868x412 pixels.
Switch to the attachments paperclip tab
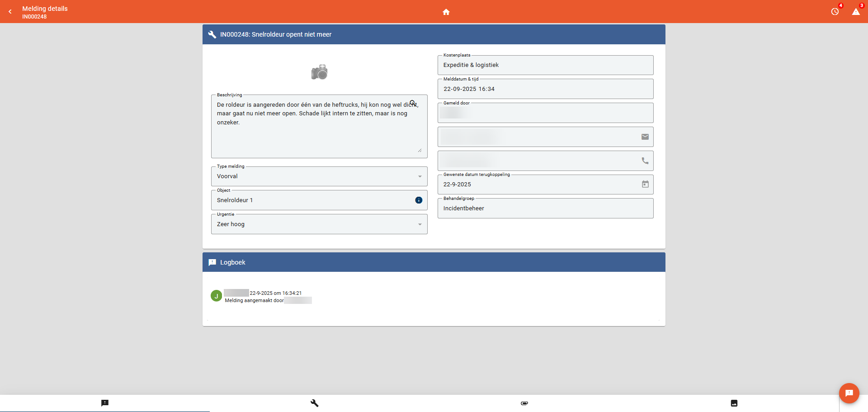[x=524, y=403]
